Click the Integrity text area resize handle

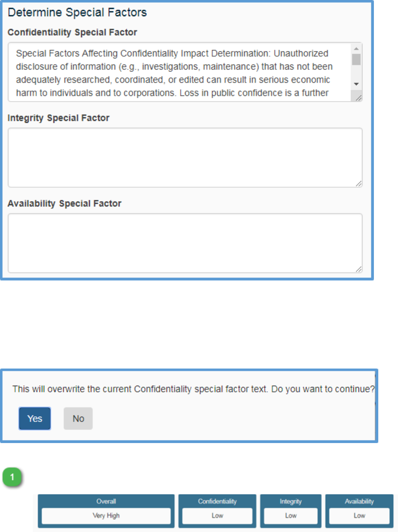coord(359,184)
